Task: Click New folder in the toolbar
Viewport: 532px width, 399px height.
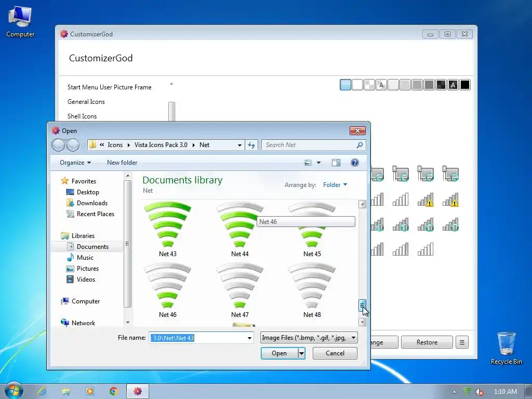Action: 122,163
